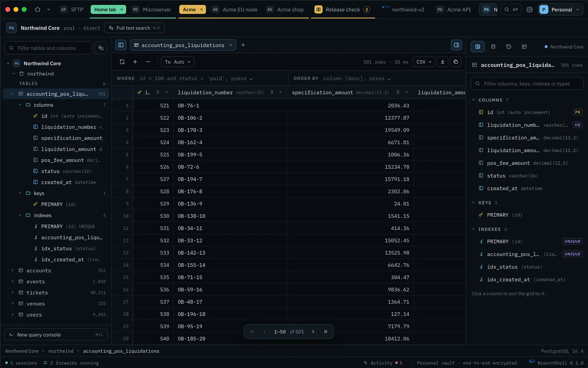This screenshot has height=368, width=588.
Task: Collapse the INDEXES section in right panel
Action: click(473, 229)
